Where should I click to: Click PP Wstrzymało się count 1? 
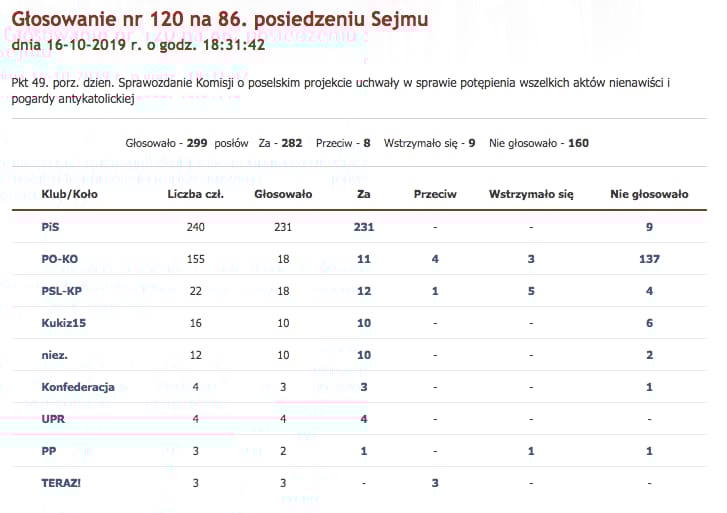coord(531,451)
